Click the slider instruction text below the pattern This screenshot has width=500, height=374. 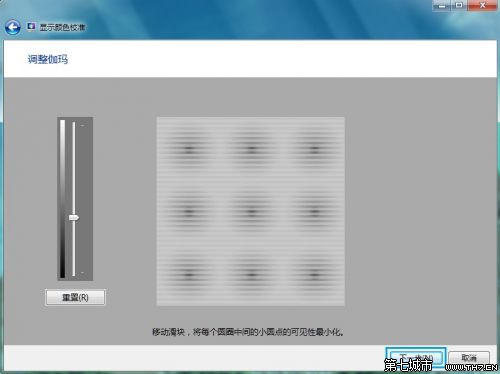pos(248,332)
